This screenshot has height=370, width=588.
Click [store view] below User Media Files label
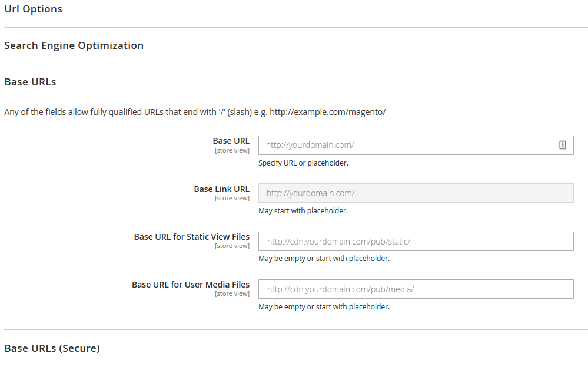[x=232, y=293]
